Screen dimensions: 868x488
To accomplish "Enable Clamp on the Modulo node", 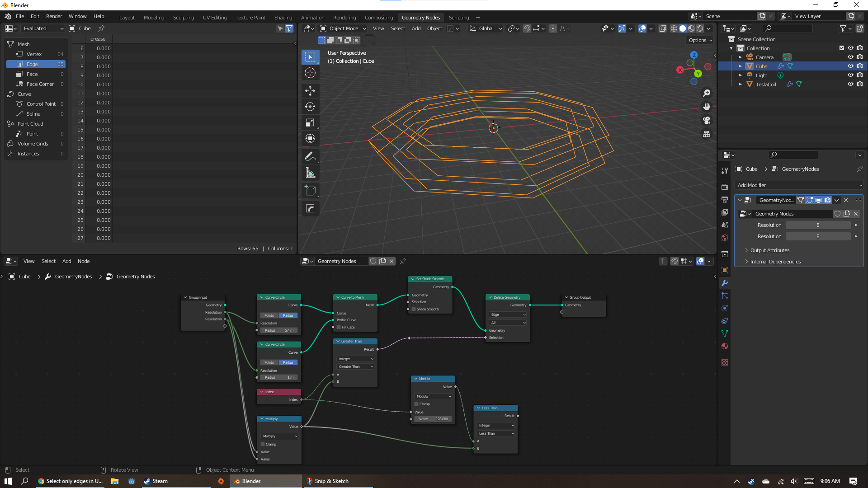I will click(416, 404).
